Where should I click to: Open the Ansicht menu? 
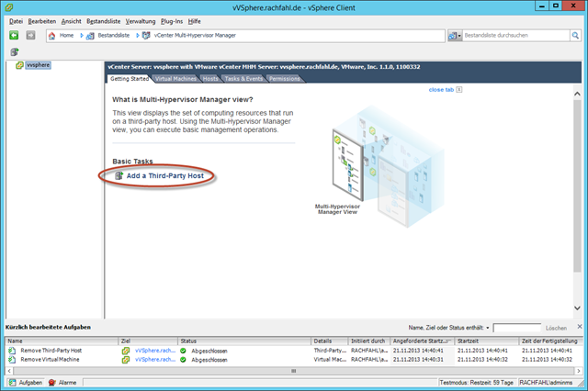click(72, 21)
